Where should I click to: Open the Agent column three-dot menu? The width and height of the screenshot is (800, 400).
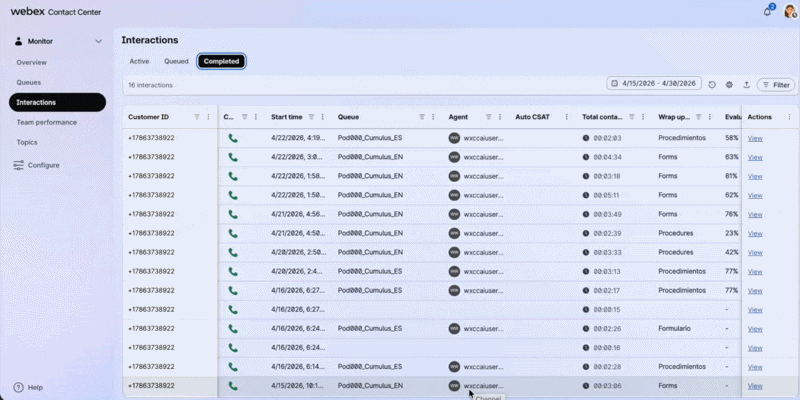coord(500,117)
